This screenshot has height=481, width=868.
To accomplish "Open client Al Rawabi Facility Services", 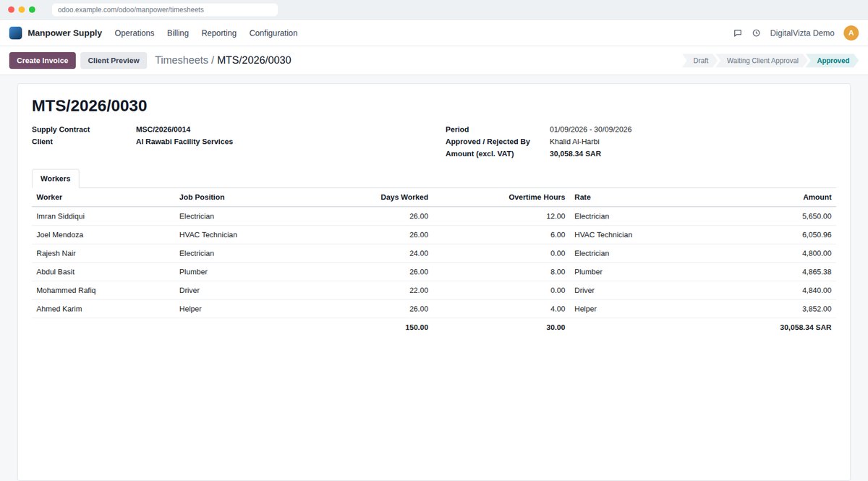I will [184, 142].
